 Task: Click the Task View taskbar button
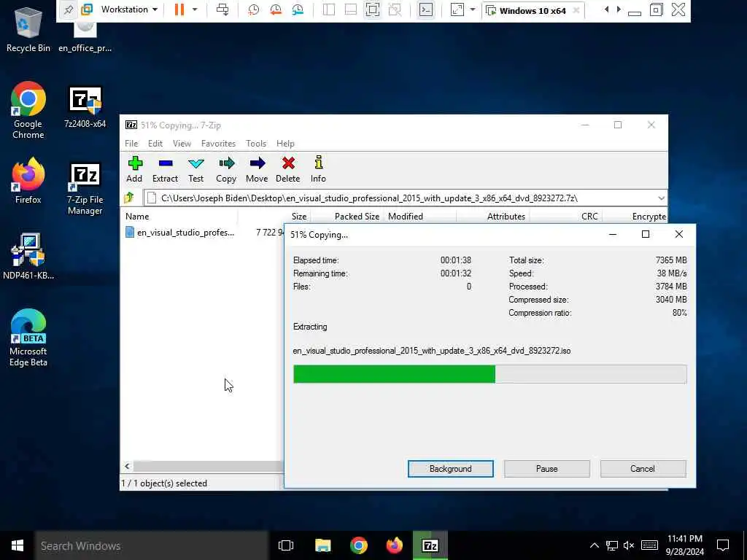tap(286, 545)
